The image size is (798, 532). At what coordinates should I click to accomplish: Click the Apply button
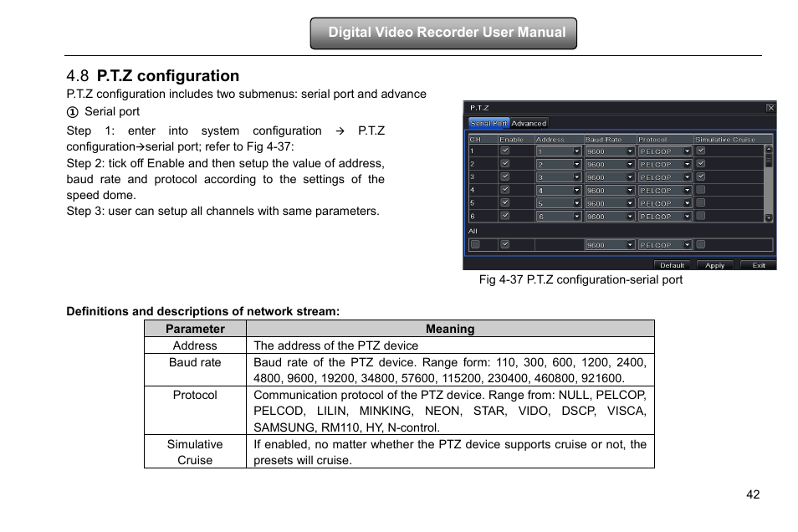[x=714, y=265]
